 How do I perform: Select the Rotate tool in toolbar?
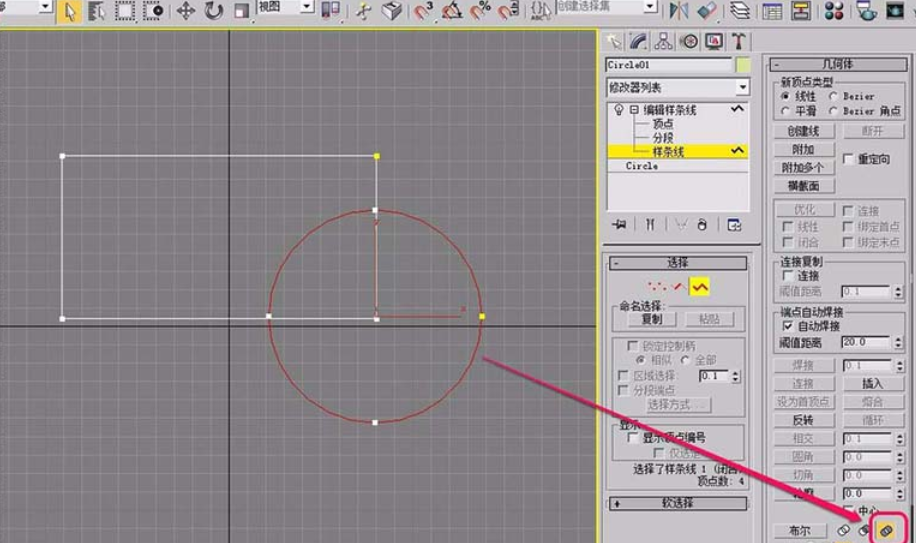[x=214, y=11]
